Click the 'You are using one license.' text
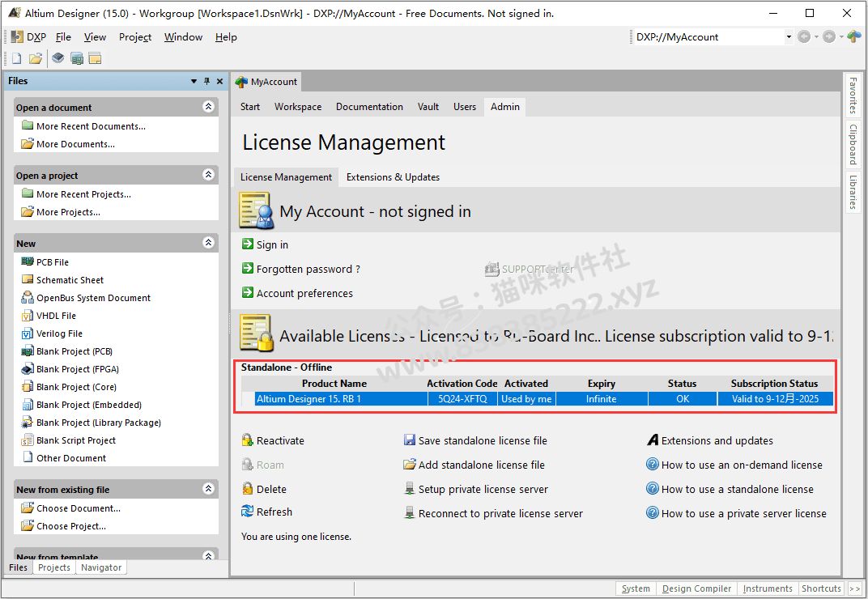 click(x=296, y=537)
